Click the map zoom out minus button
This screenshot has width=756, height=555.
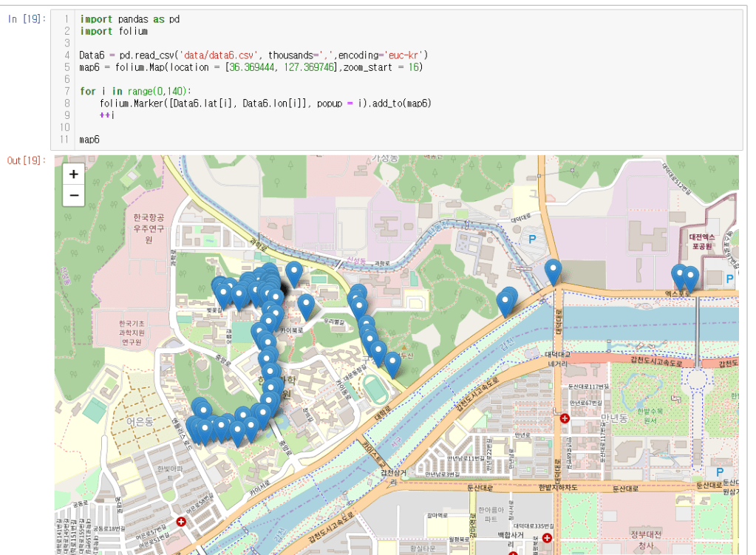pyautogui.click(x=73, y=196)
